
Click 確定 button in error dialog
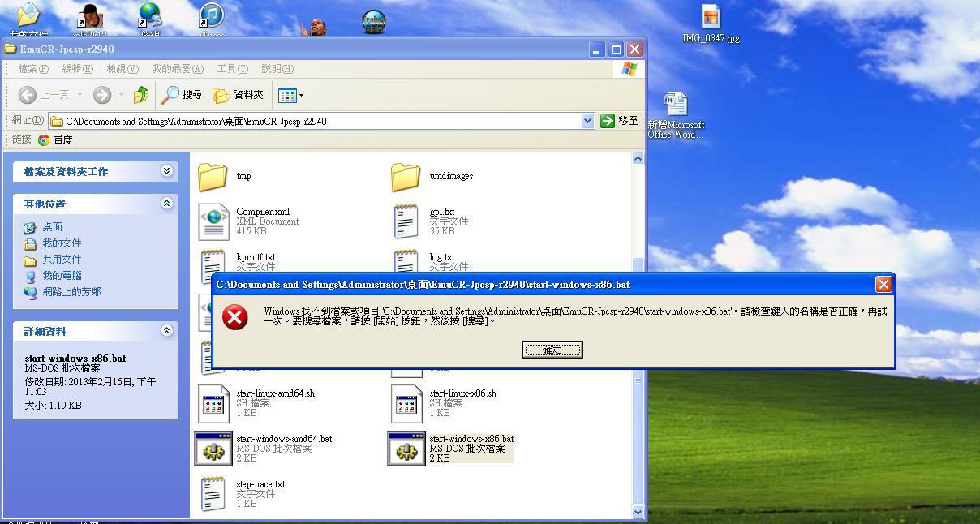552,350
